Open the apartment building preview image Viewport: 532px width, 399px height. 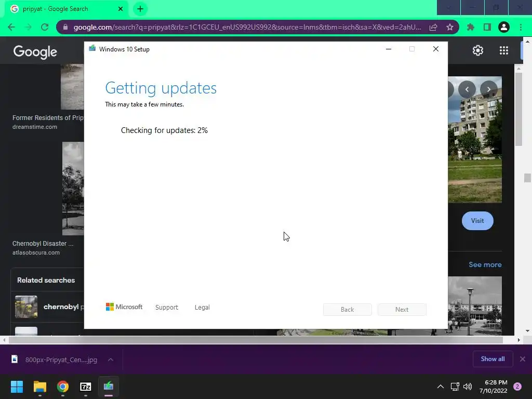475,139
